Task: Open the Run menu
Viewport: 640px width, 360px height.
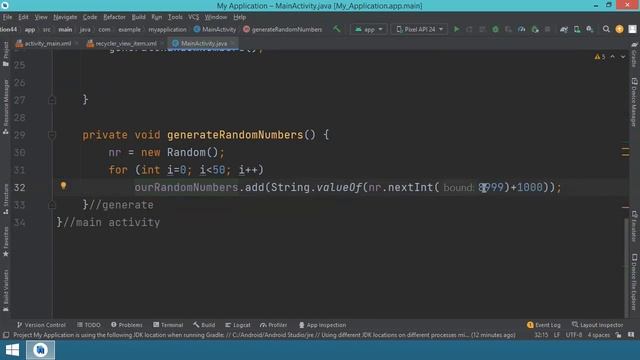Action: (156, 17)
